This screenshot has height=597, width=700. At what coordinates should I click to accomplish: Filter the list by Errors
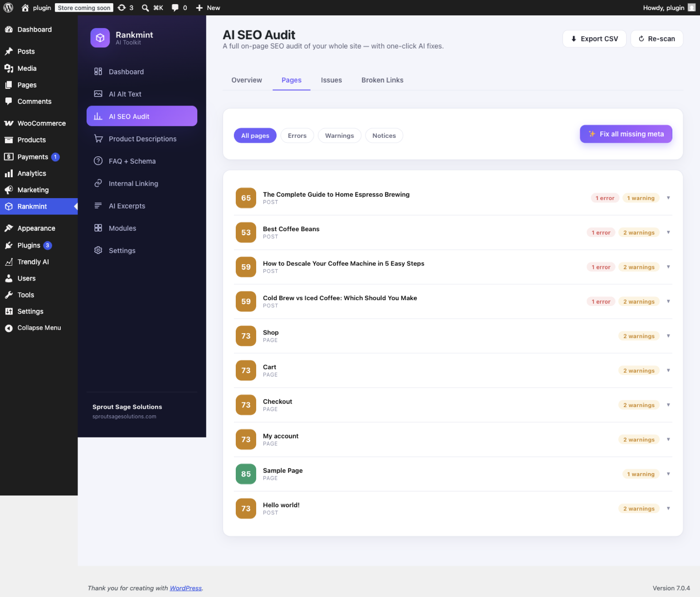point(297,136)
